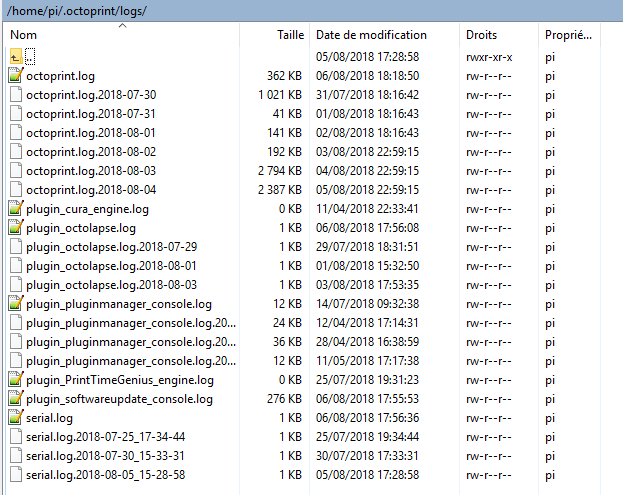Select file name octoprint.log.2018-07-31
This screenshot has width=623, height=495.
coord(91,114)
